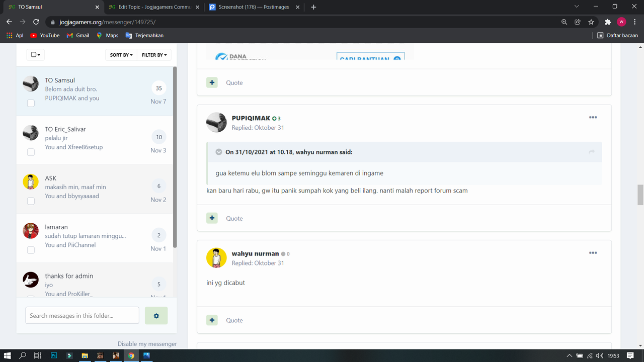Click the plus multiquote icon under PUPIQIMAK's reply
The width and height of the screenshot is (644, 362).
click(212, 218)
